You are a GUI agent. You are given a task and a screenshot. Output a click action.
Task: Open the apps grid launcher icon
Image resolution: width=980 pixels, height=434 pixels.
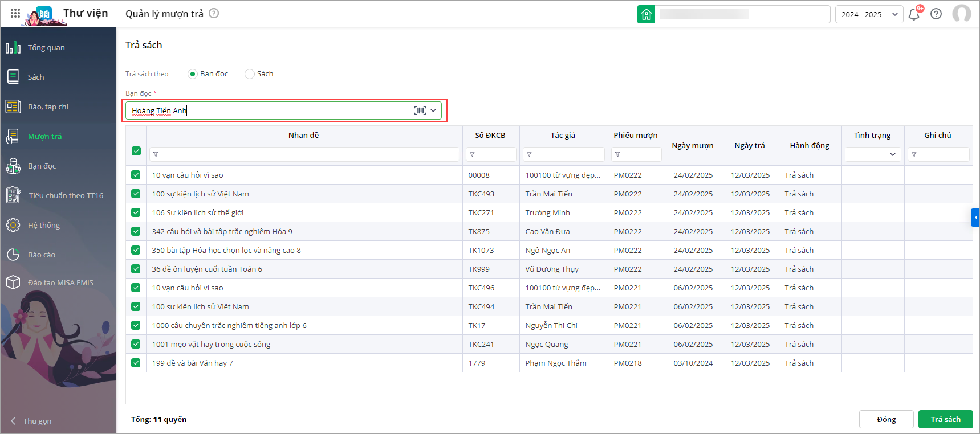(x=15, y=13)
